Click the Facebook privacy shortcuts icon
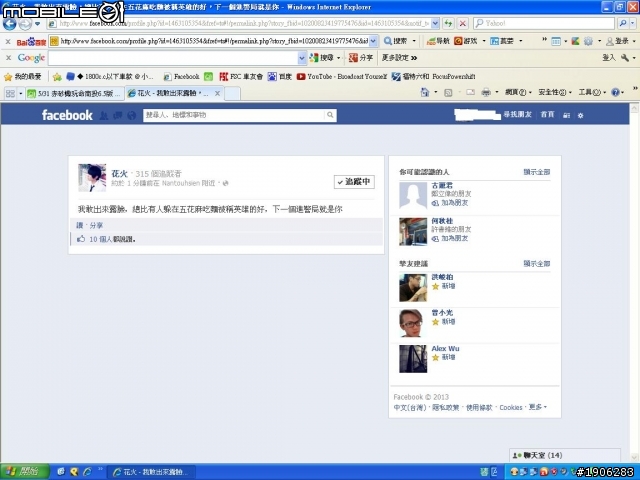Image resolution: width=640 pixels, height=480 pixels. pyautogui.click(x=566, y=116)
